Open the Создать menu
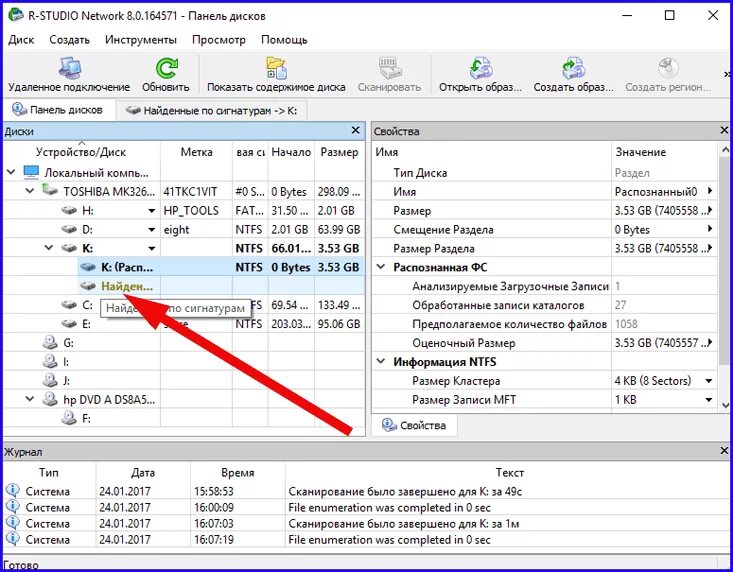This screenshot has height=572, width=733. tap(69, 40)
